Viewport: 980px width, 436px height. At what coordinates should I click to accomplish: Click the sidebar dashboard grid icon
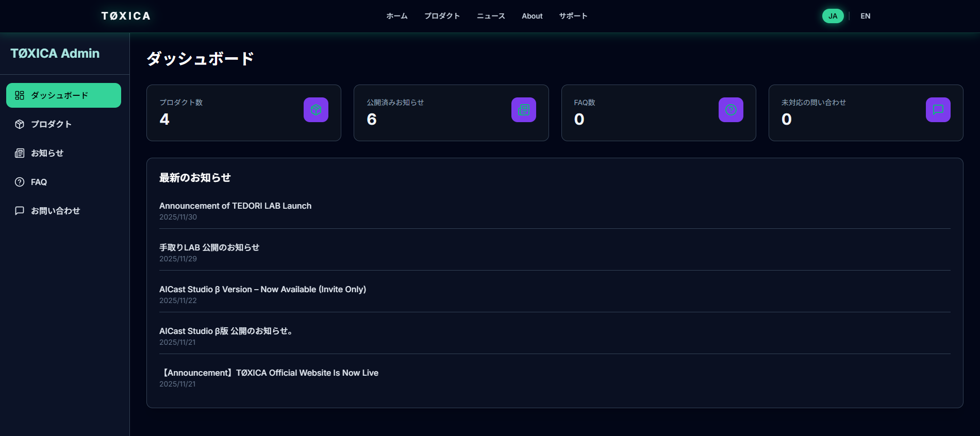[x=20, y=95]
